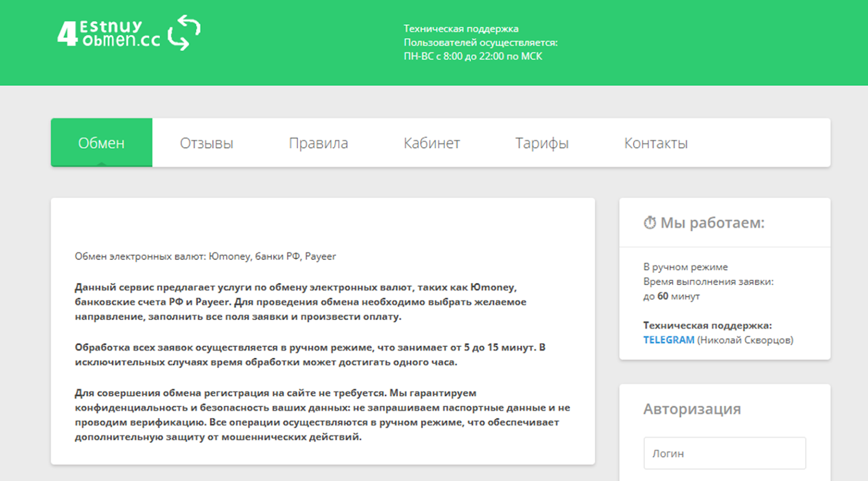868x481 pixels.
Task: Click the paragraph about Обработка всех заявок
Action: (309, 355)
